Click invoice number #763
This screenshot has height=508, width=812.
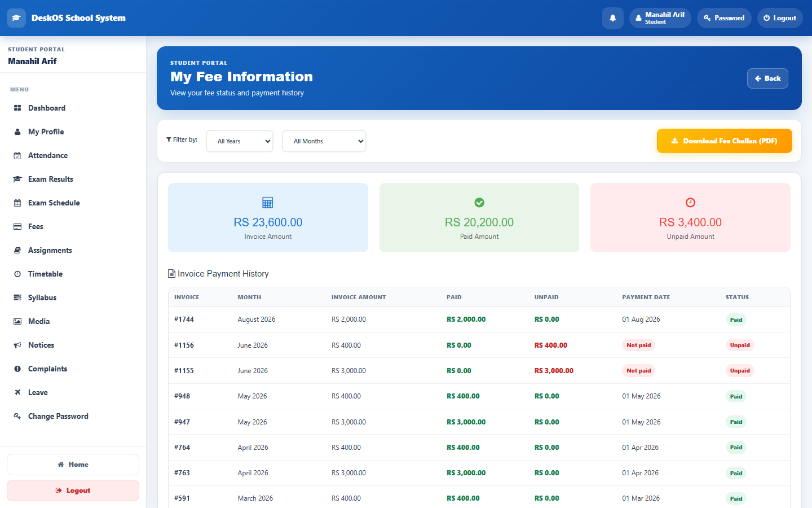[x=182, y=473]
